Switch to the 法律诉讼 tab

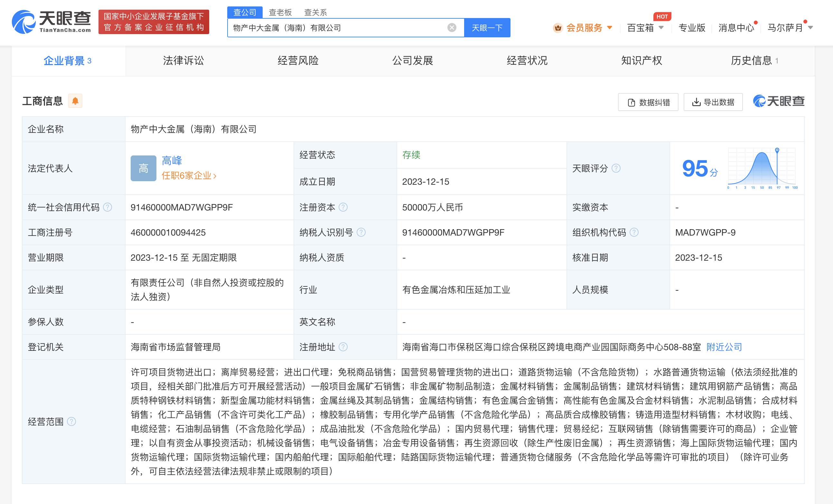[183, 61]
